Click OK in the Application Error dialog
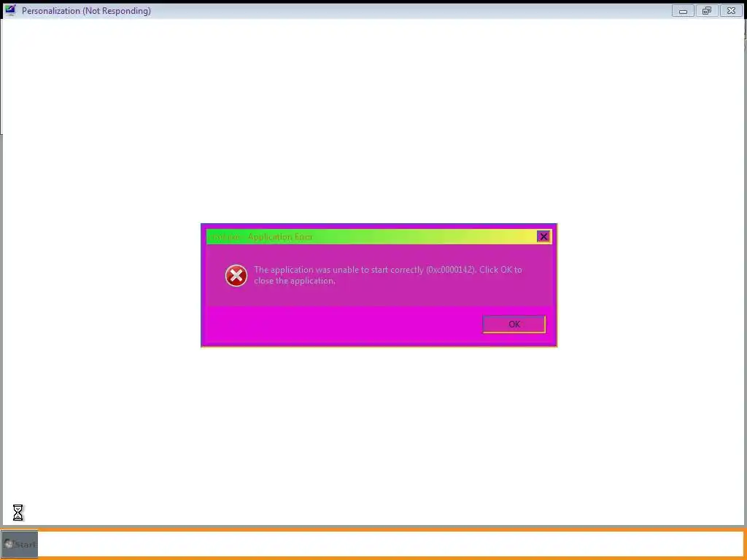 click(514, 324)
